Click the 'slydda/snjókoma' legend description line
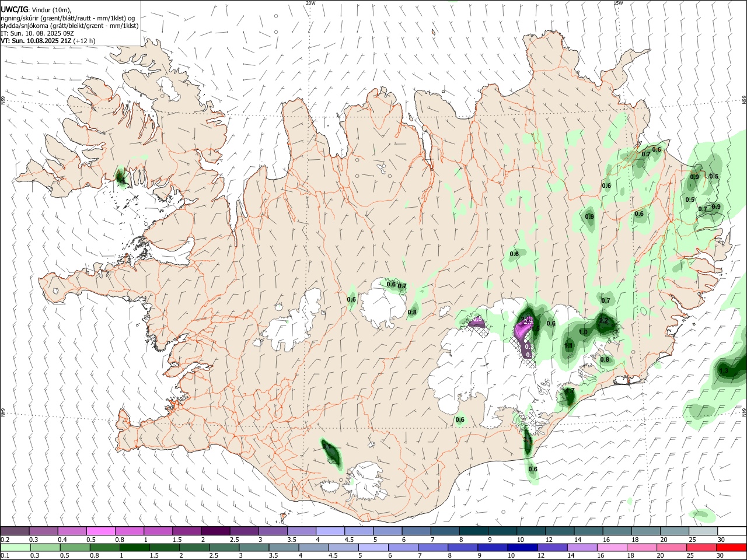Screen dimensions: 747x560 click(x=69, y=26)
